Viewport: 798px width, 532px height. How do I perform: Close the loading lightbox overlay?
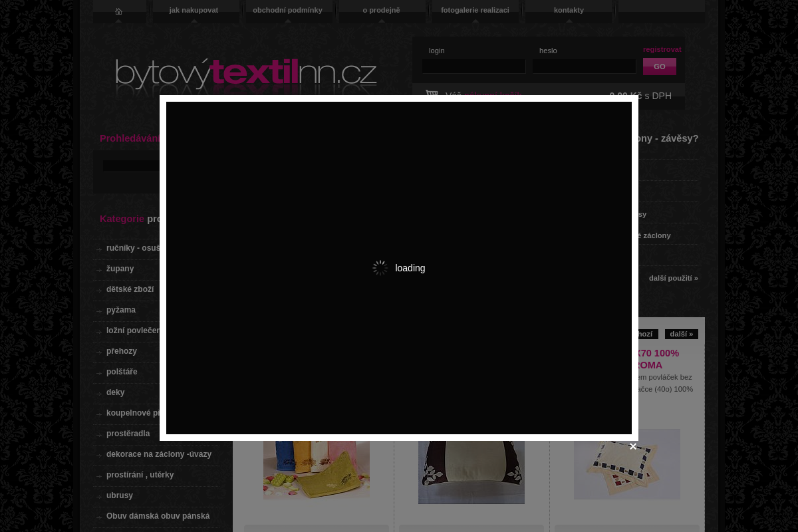[633, 447]
